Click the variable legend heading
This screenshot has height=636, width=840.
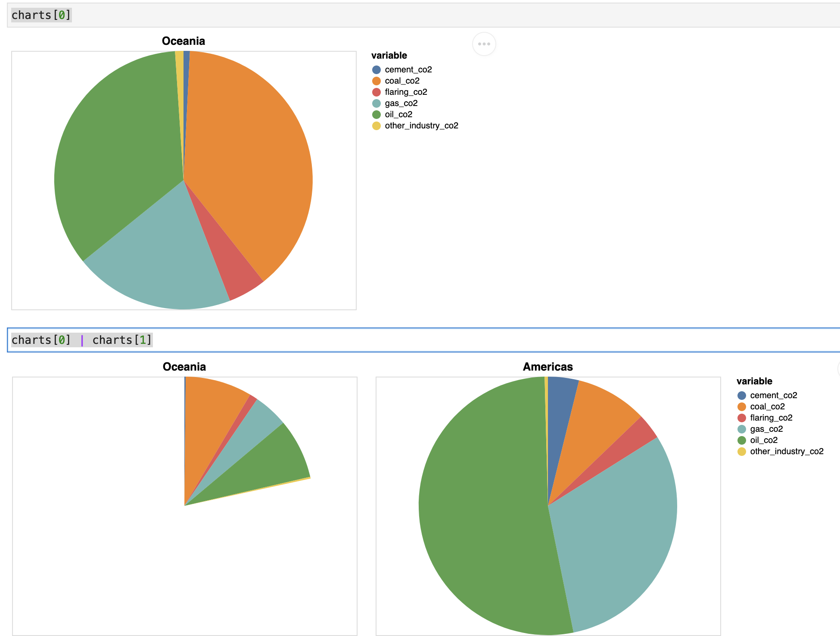[389, 55]
